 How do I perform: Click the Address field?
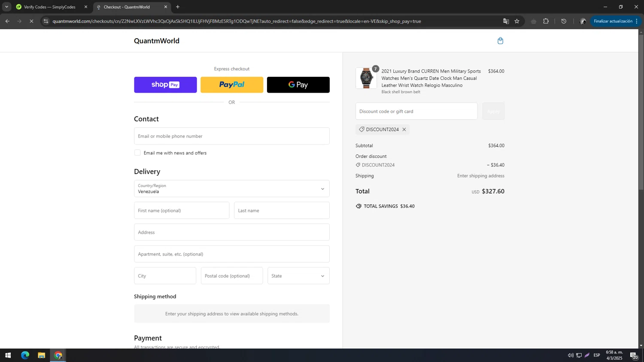point(232,232)
